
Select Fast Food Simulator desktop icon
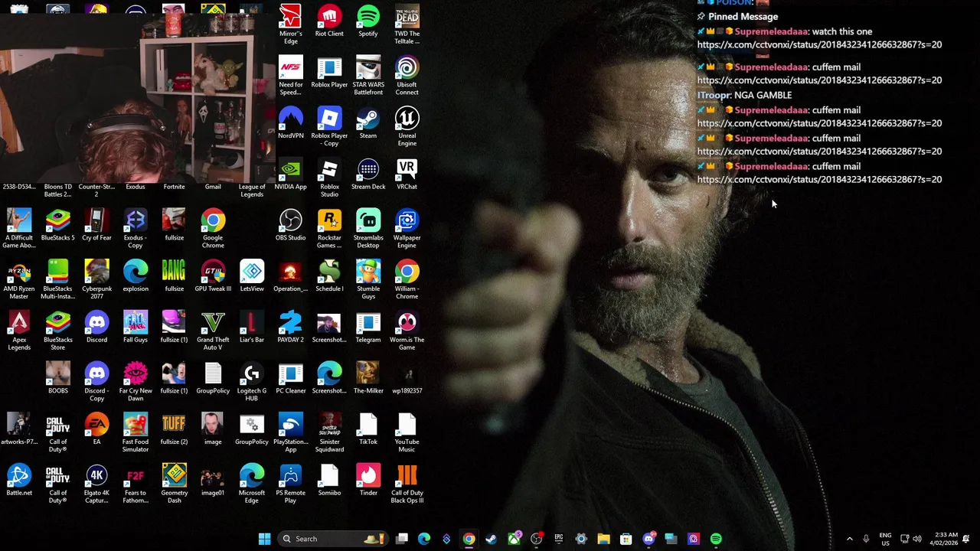136,432
